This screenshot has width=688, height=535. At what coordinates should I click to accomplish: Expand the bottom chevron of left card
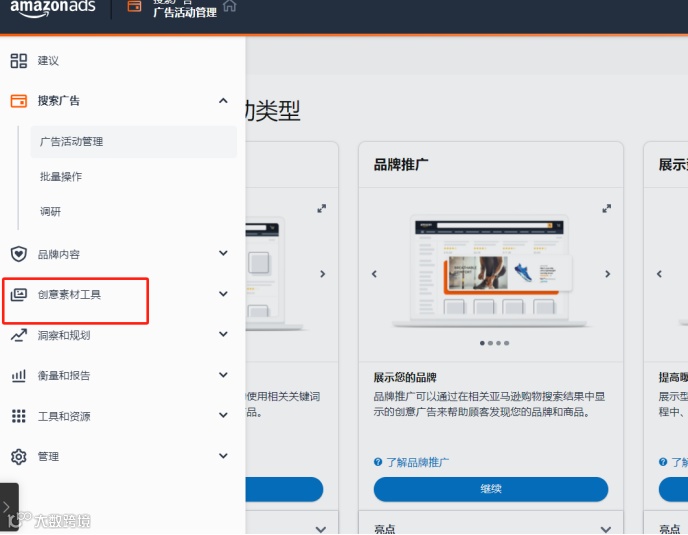(x=321, y=529)
